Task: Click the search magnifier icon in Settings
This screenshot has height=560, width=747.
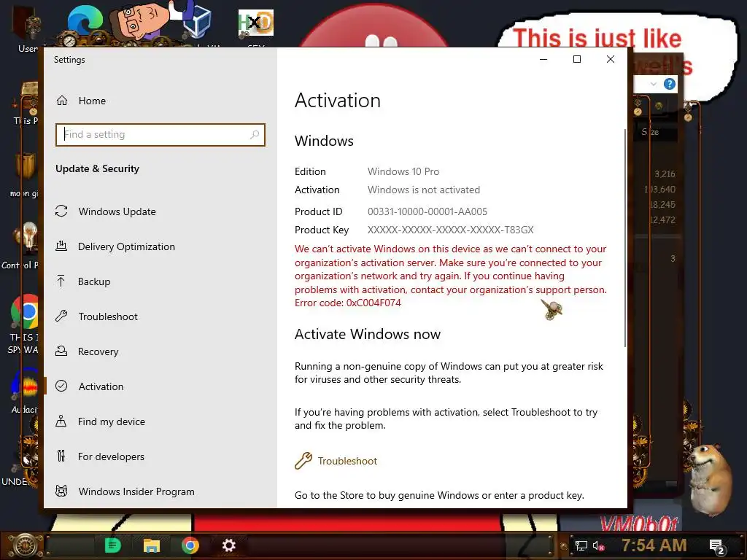Action: coord(255,135)
